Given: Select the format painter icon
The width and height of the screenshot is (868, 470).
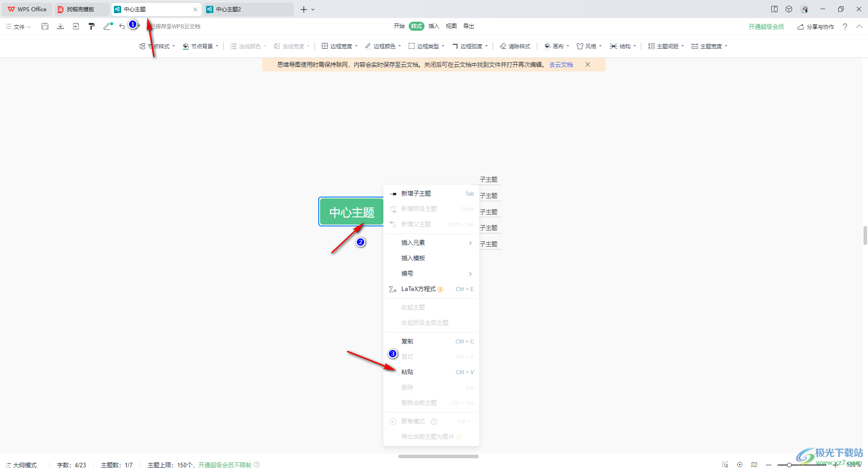Looking at the screenshot, I should pos(92,26).
